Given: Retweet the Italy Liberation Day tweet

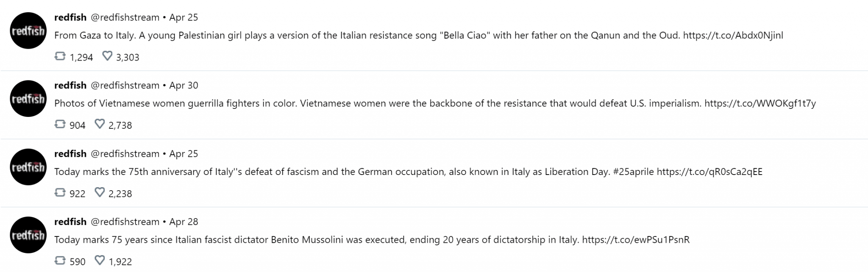Looking at the screenshot, I should pos(60,193).
